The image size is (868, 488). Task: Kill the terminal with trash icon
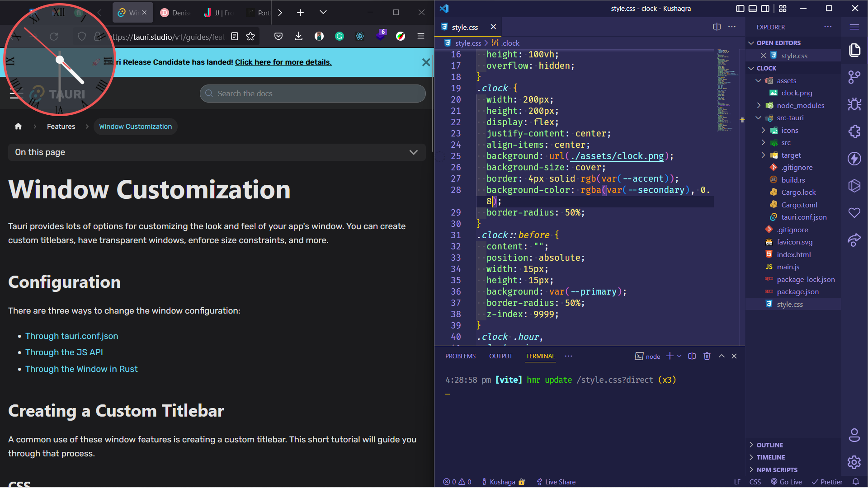click(707, 357)
